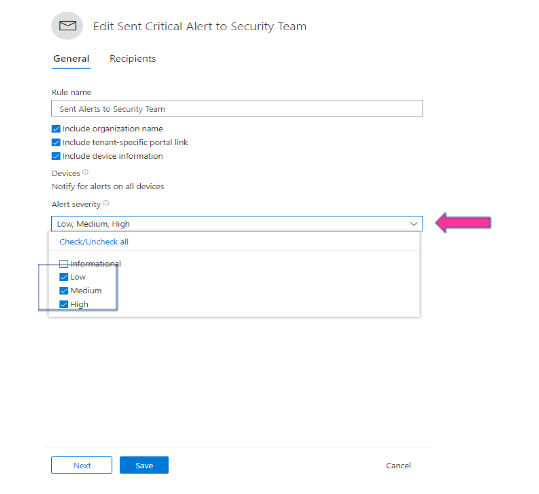539x494 pixels.
Task: Switch to the Recipients tab
Action: 133,59
